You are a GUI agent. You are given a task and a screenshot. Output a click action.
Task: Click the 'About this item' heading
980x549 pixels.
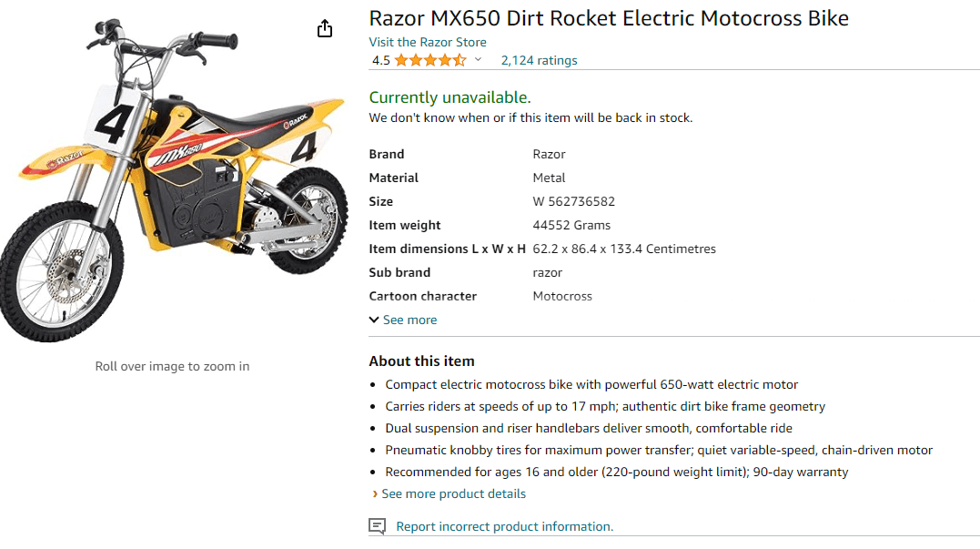(421, 361)
